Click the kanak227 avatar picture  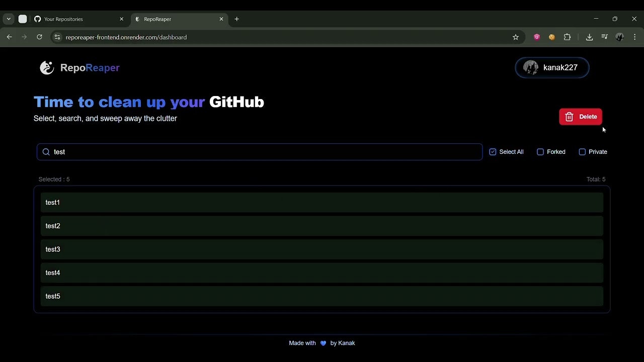[x=531, y=67]
